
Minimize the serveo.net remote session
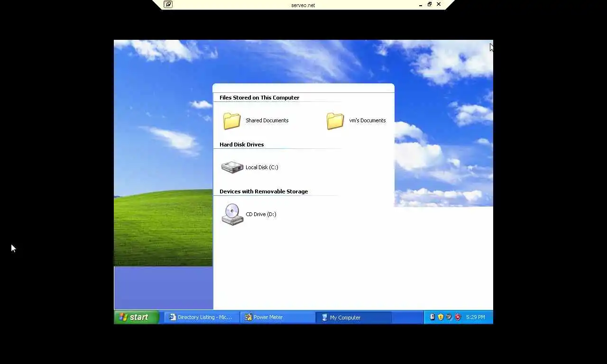pos(421,4)
